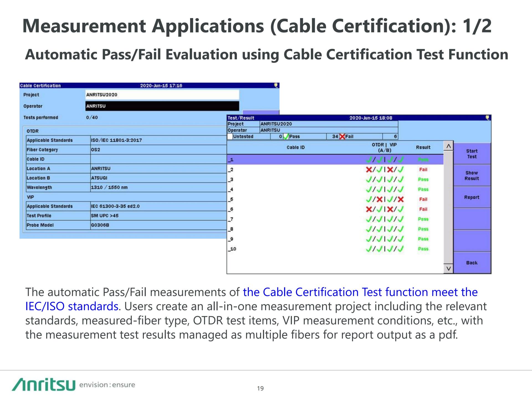Click red X OTDR result for cable 2
The height and width of the screenshot is (399, 532).
[x=369, y=170]
